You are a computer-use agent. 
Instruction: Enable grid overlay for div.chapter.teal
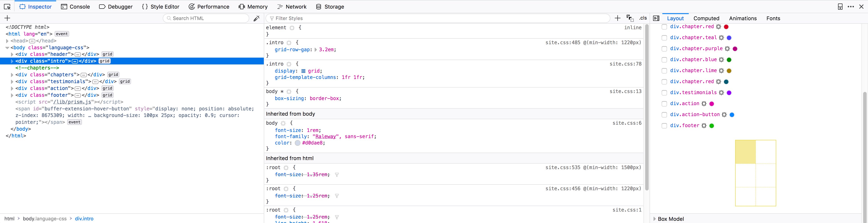664,38
